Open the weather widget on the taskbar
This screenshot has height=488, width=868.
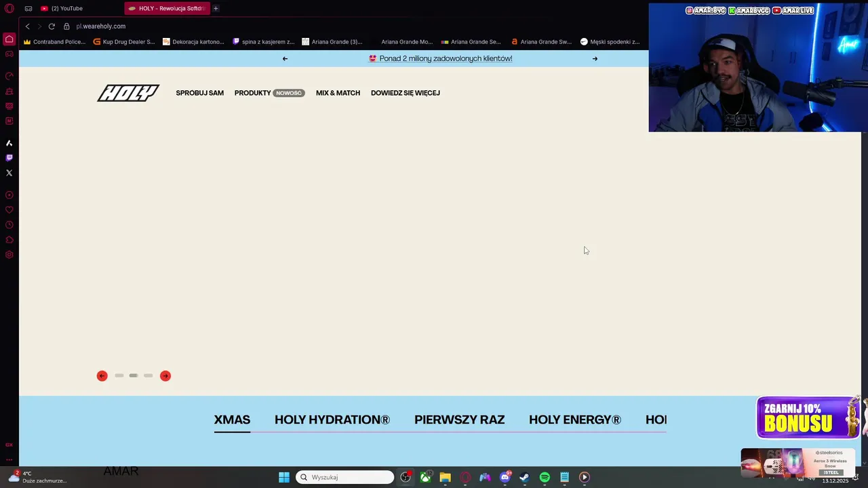click(37, 477)
